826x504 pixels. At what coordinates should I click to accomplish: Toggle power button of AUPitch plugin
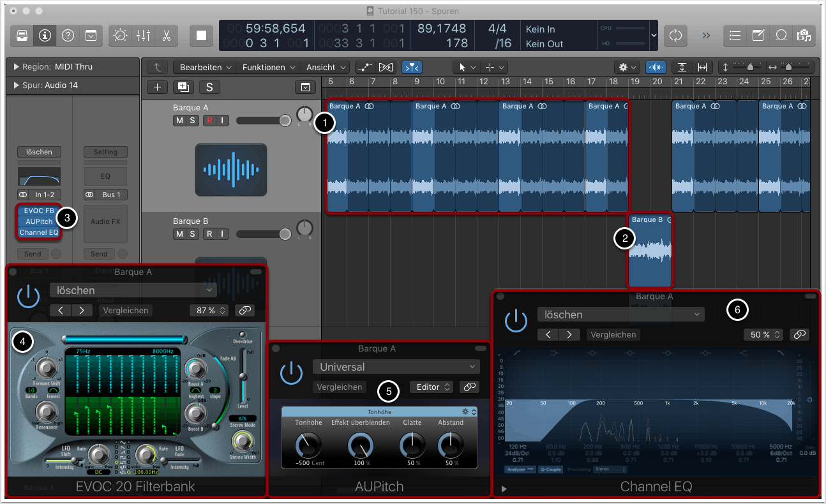pos(291,372)
